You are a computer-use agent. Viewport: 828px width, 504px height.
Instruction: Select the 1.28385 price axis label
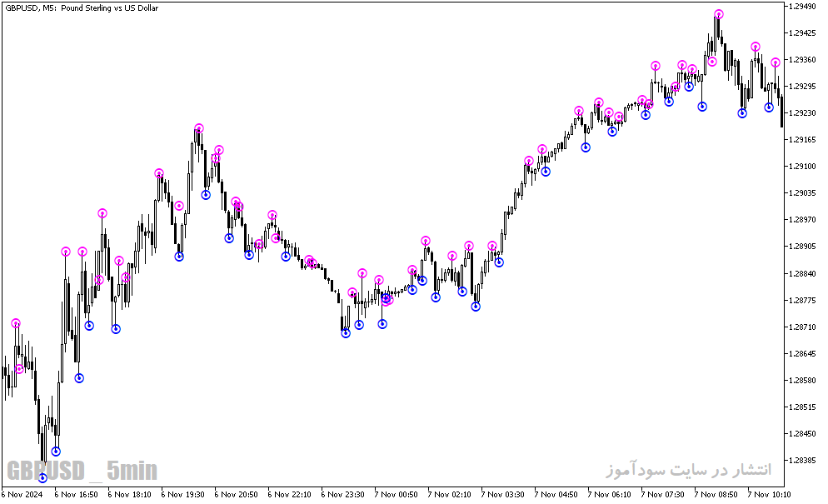tap(802, 460)
